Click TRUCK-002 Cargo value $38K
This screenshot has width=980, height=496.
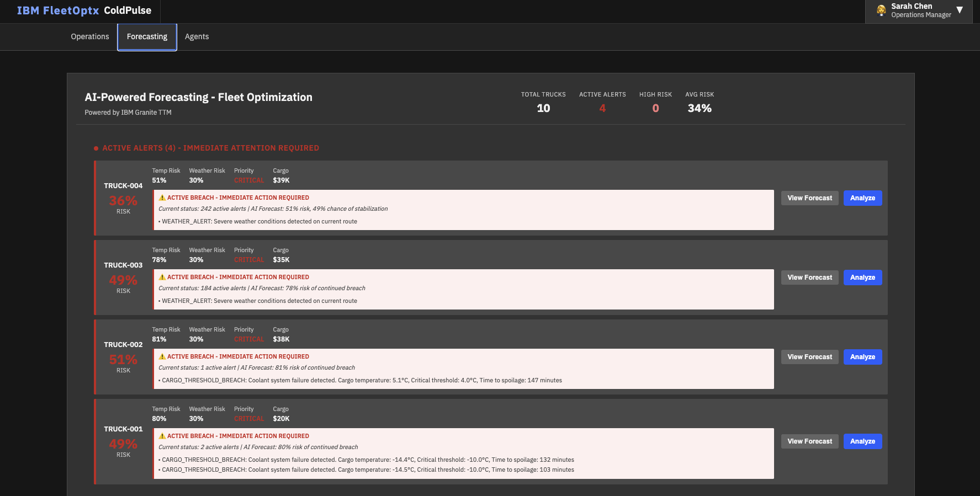pos(281,339)
